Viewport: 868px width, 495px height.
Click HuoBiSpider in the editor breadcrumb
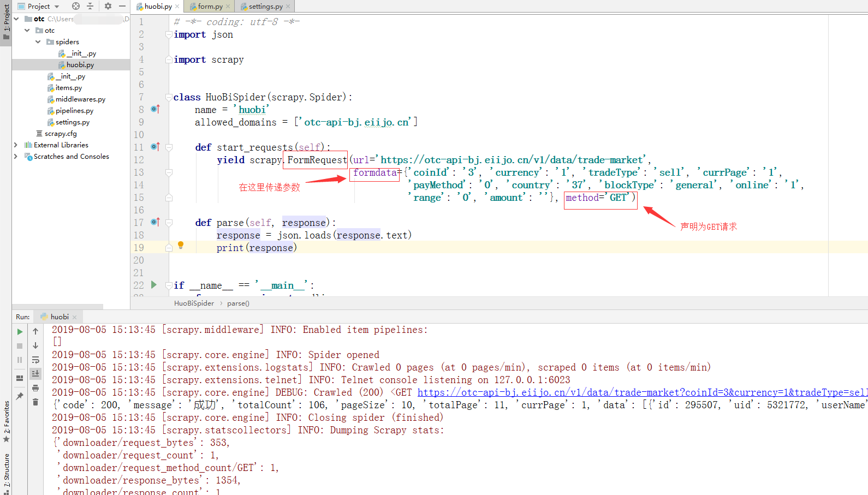194,303
